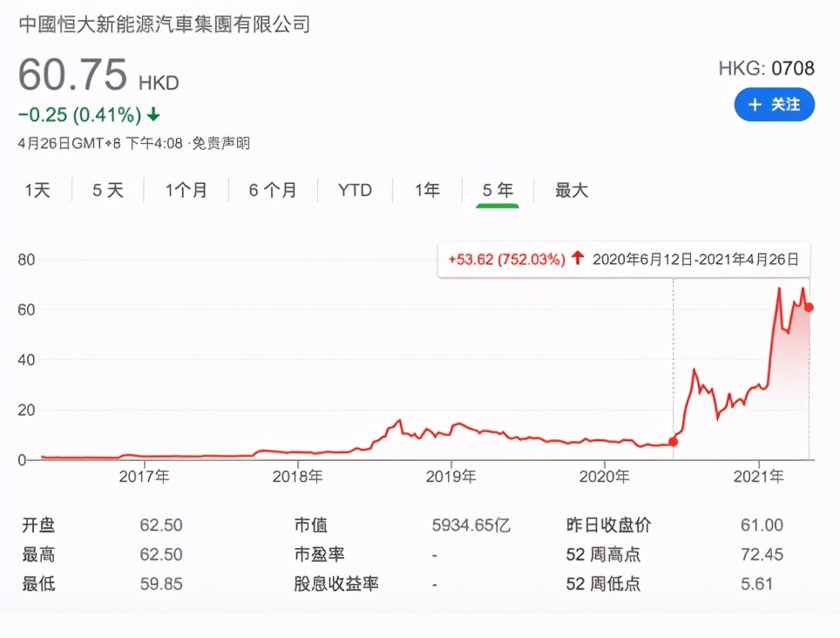The image size is (840, 638).
Task: Follow the stock via the 关注 button
Action: pos(775,105)
